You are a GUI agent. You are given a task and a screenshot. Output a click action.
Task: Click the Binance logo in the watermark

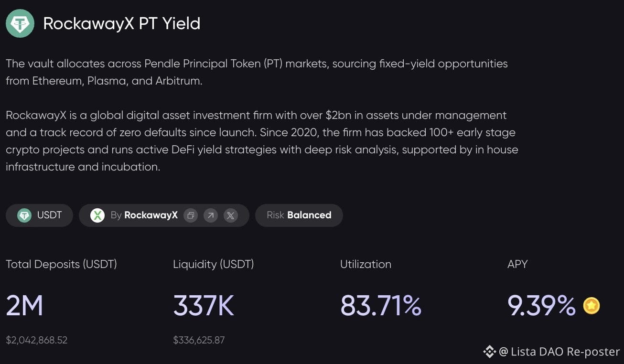489,352
